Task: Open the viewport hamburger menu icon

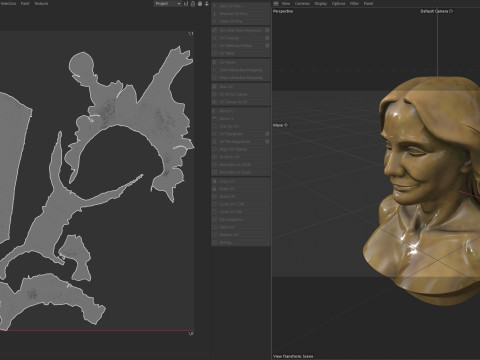Action: click(276, 3)
